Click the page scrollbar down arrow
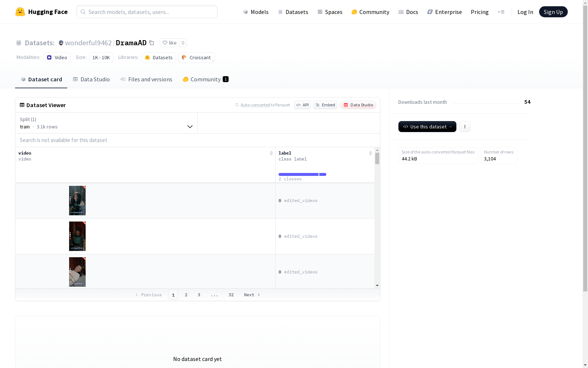Screen dimensions: 588x368 pyautogui.click(x=585, y=365)
